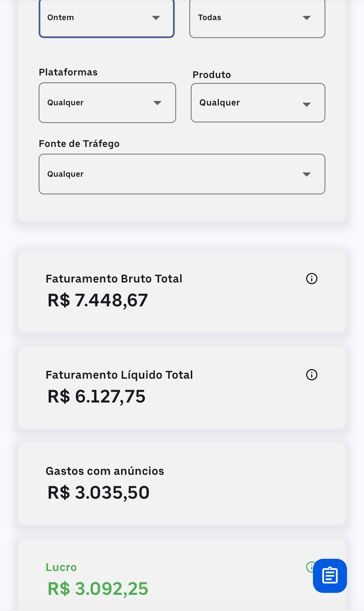Click the Fonte de Tráfego label

click(79, 144)
